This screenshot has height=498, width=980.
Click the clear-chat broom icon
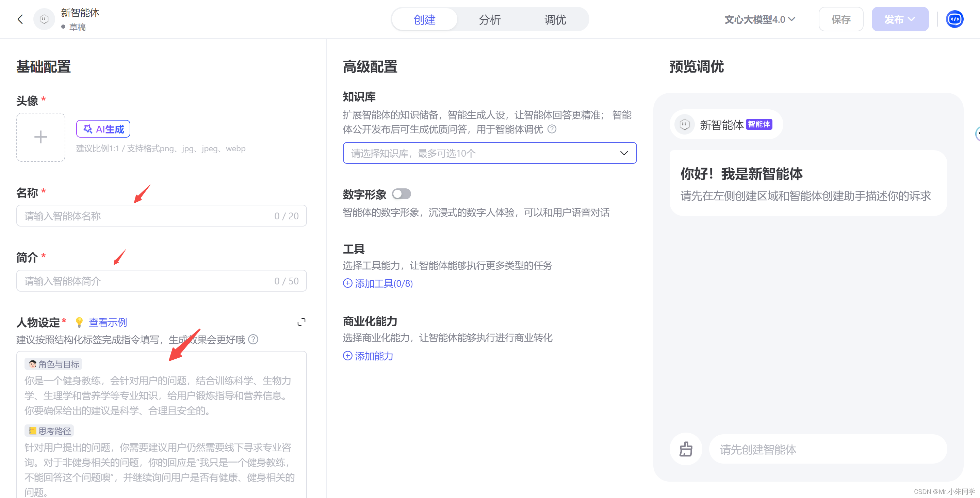(686, 449)
